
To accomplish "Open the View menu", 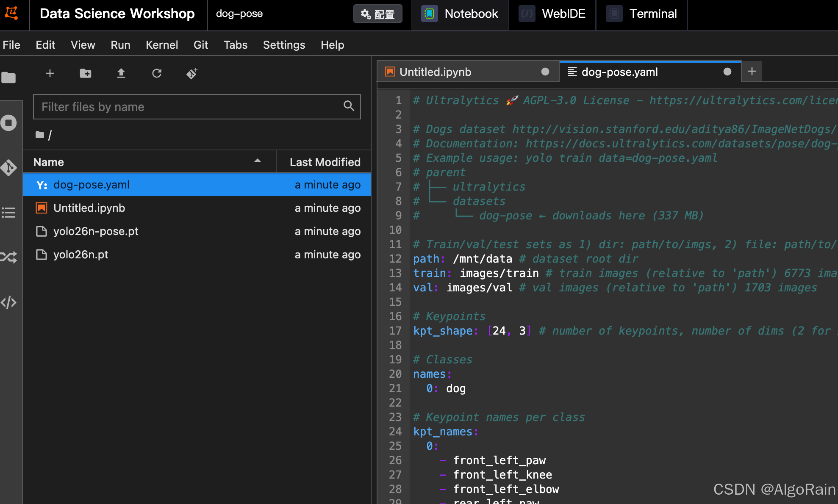I will point(83,45).
